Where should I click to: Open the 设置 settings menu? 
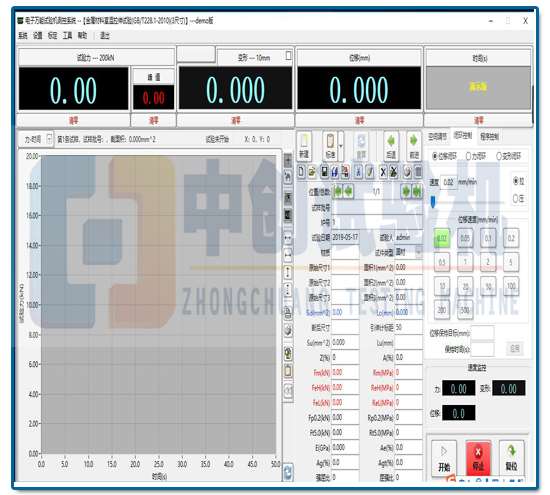click(38, 35)
